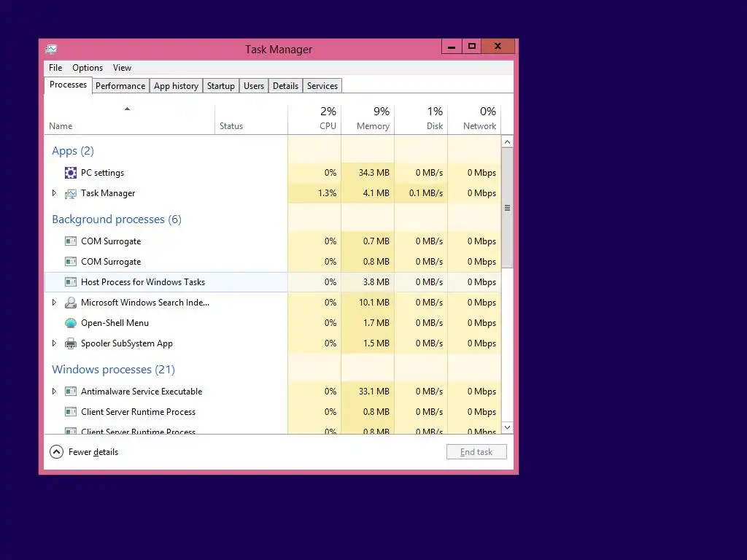
Task: Click the 3.8 MB memory value
Action: 376,282
